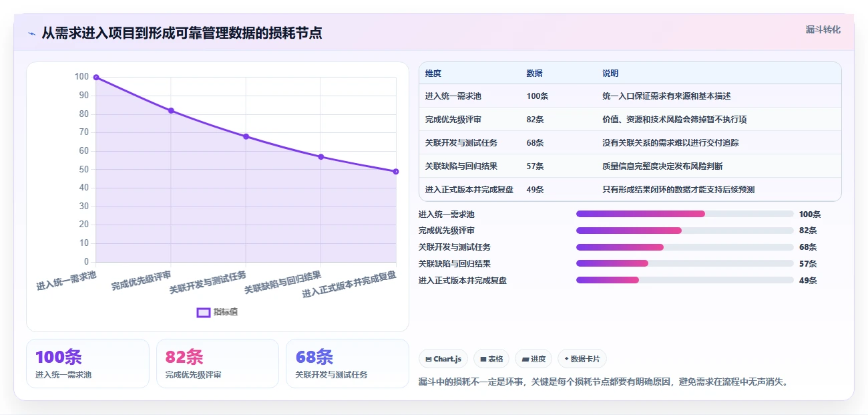Click the 进入统一需求池 progress bar

pyautogui.click(x=684, y=214)
